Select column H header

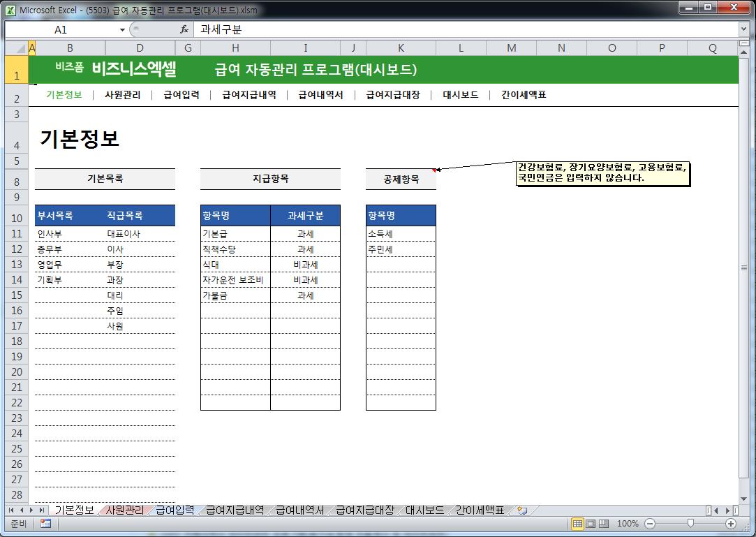(x=235, y=47)
